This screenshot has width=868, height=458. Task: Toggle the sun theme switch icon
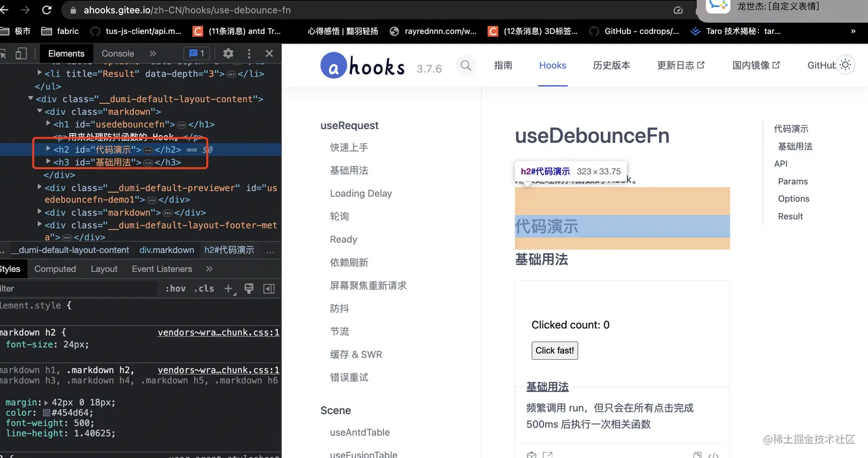pyautogui.click(x=845, y=65)
